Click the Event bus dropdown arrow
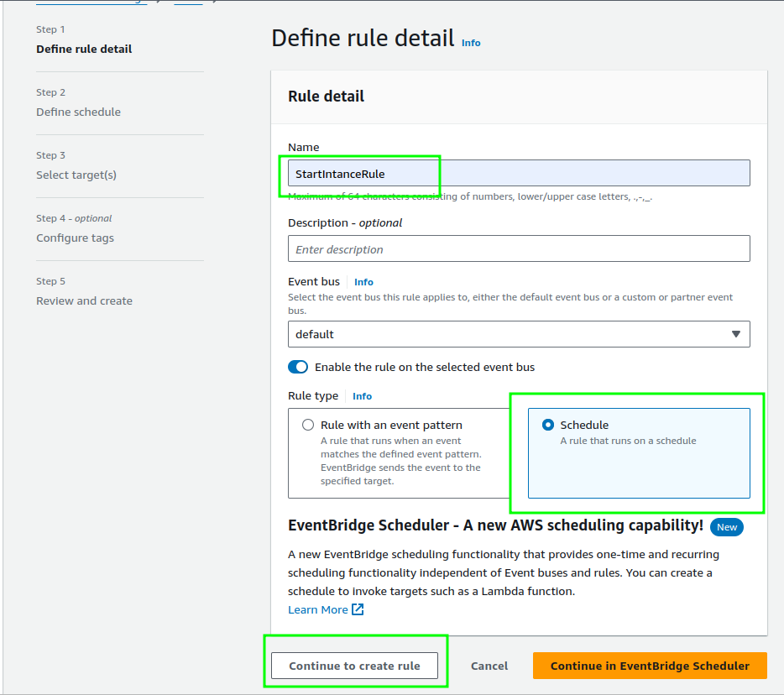The image size is (784, 695). pyautogui.click(x=735, y=334)
